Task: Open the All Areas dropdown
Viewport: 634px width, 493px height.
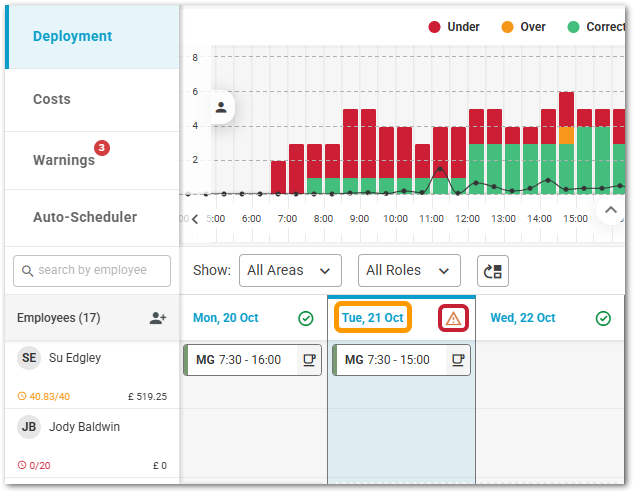Action: coord(290,270)
